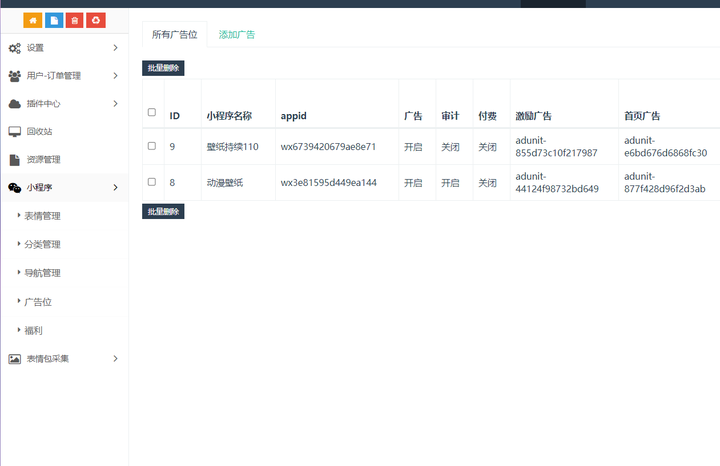Click 审计 value 开启 in row 8
The height and width of the screenshot is (466, 720).
pyautogui.click(x=450, y=183)
